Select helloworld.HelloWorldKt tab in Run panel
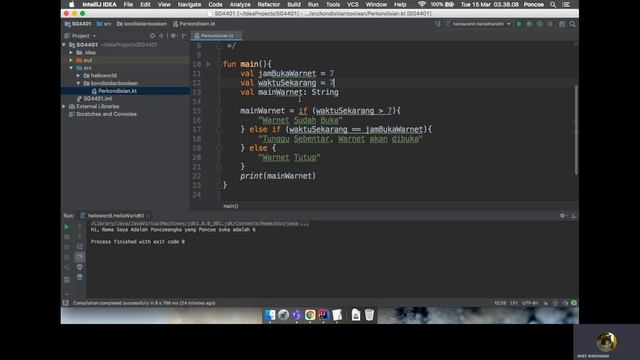This screenshot has height=360, width=640. click(116, 216)
